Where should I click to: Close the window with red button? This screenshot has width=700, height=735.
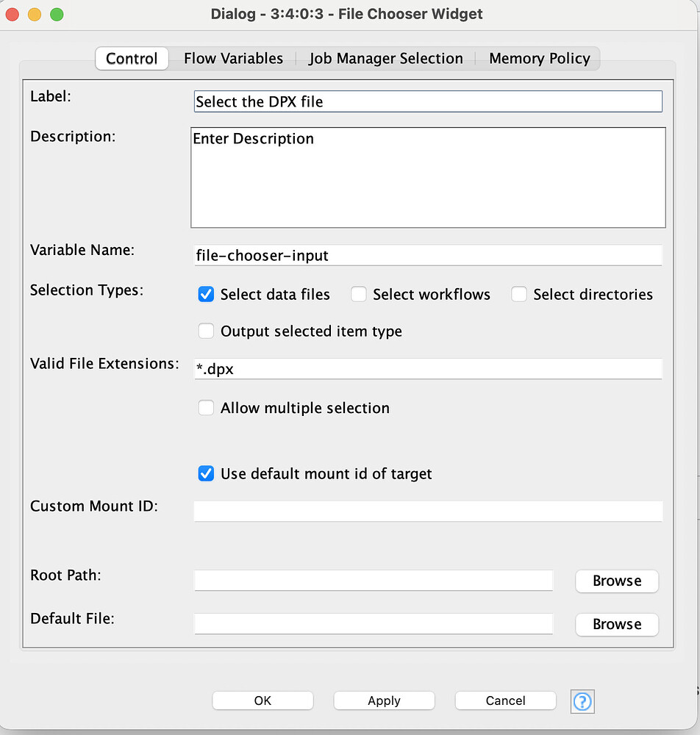coord(12,14)
